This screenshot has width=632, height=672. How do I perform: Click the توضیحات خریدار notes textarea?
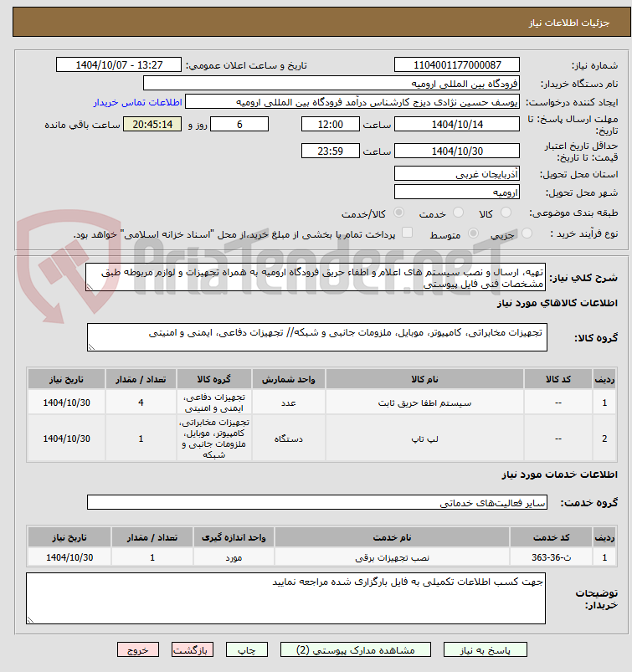[x=285, y=598]
